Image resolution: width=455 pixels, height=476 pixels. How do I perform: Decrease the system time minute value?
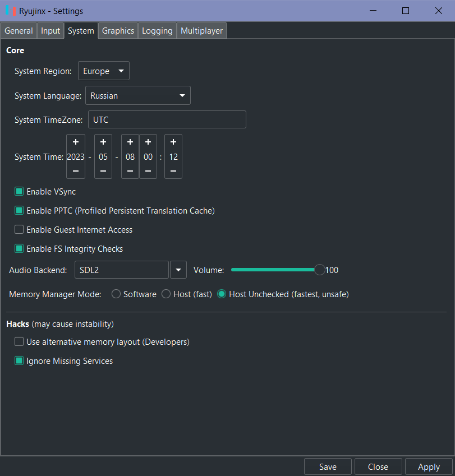pos(173,171)
